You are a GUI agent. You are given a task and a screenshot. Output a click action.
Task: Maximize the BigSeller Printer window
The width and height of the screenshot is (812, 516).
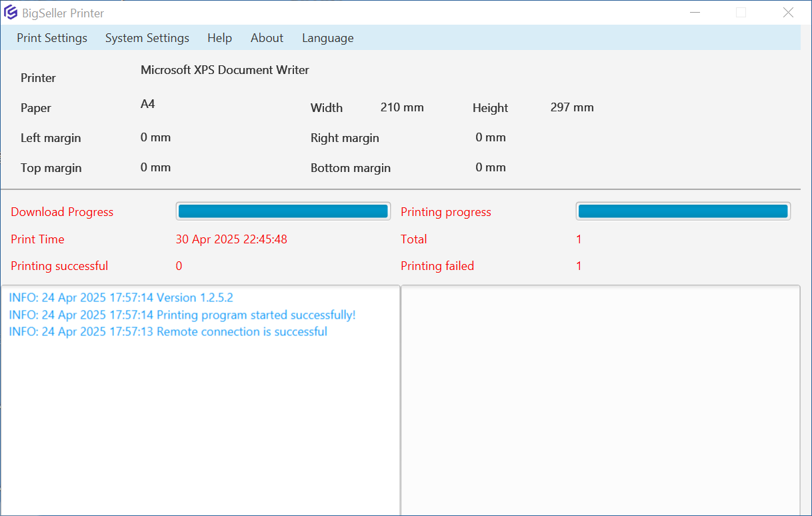click(x=741, y=13)
